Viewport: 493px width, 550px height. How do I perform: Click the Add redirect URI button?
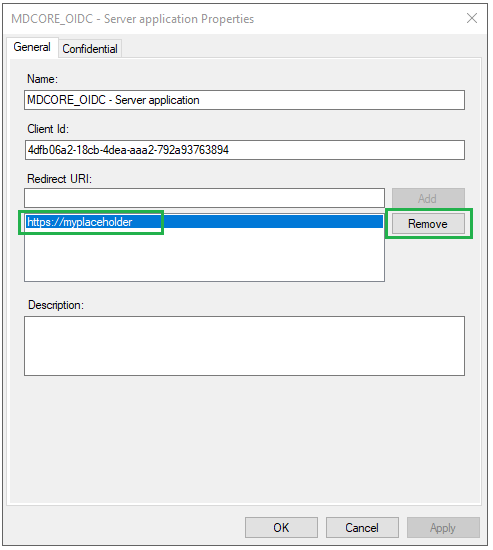(x=428, y=199)
